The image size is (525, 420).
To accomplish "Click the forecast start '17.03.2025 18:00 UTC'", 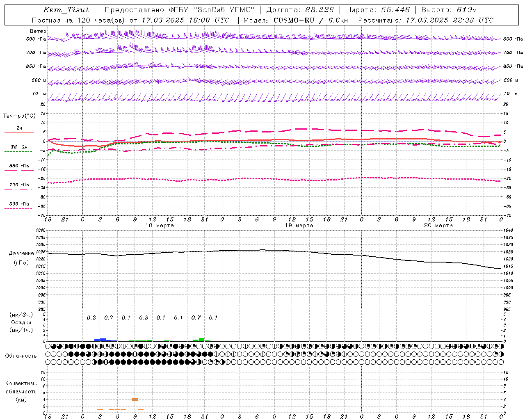I will click(185, 20).
